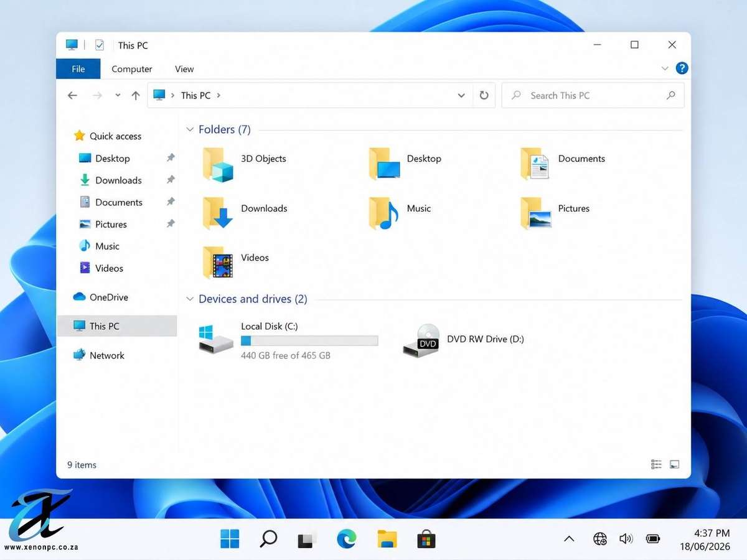The height and width of the screenshot is (560, 747).
Task: Open the Desktop folder in main pane
Action: coord(384,164)
